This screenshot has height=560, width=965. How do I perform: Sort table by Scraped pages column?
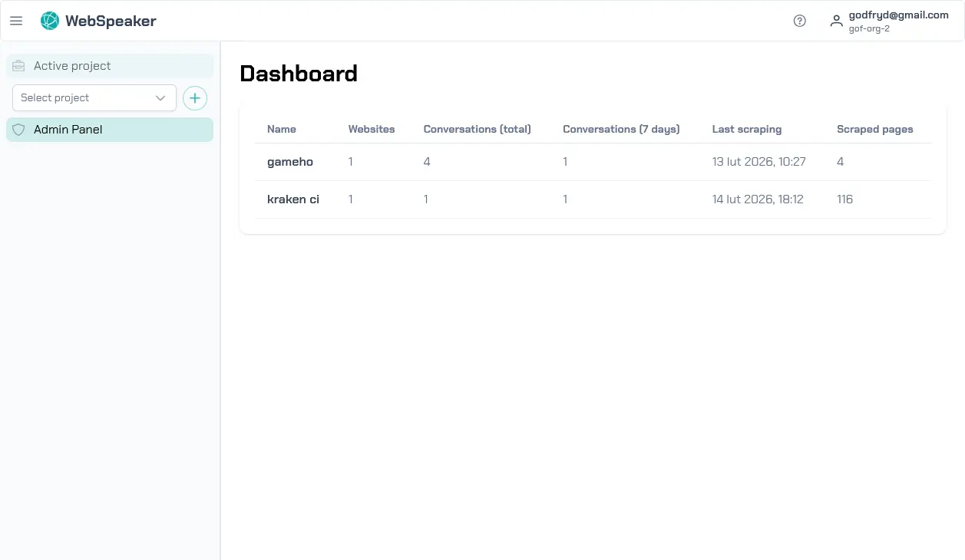874,129
